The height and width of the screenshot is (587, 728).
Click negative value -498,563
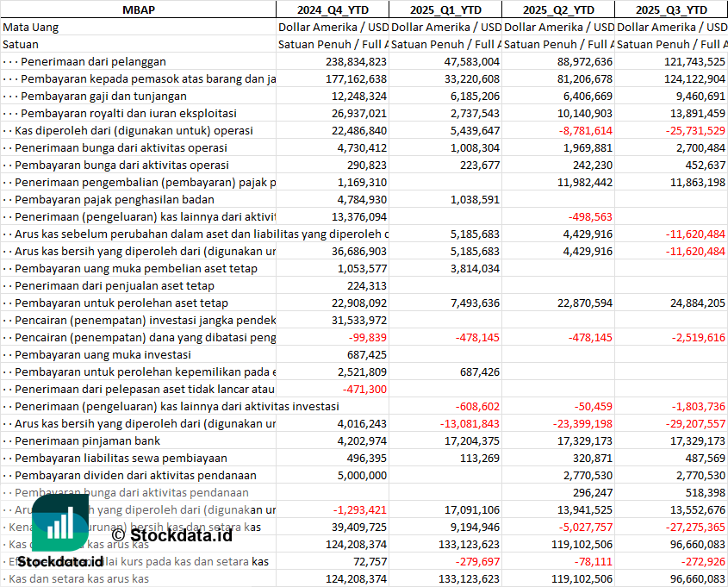click(590, 216)
